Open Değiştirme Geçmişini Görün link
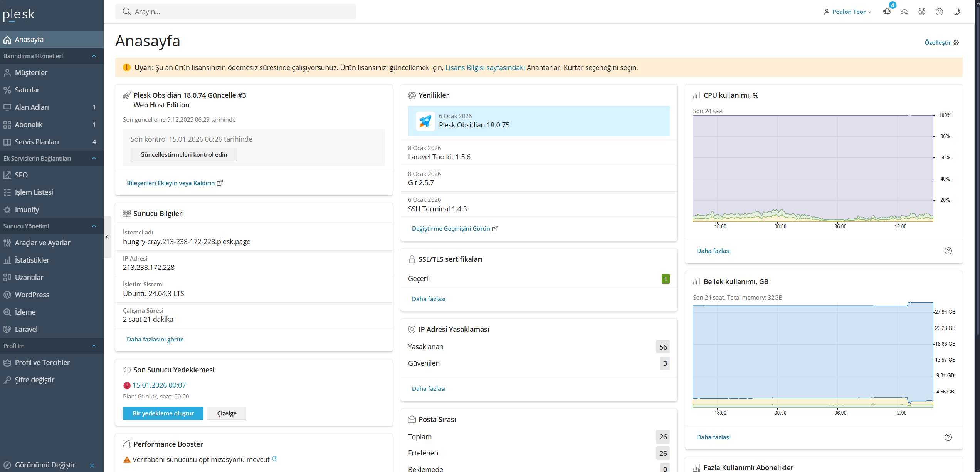980x472 pixels. 455,228
